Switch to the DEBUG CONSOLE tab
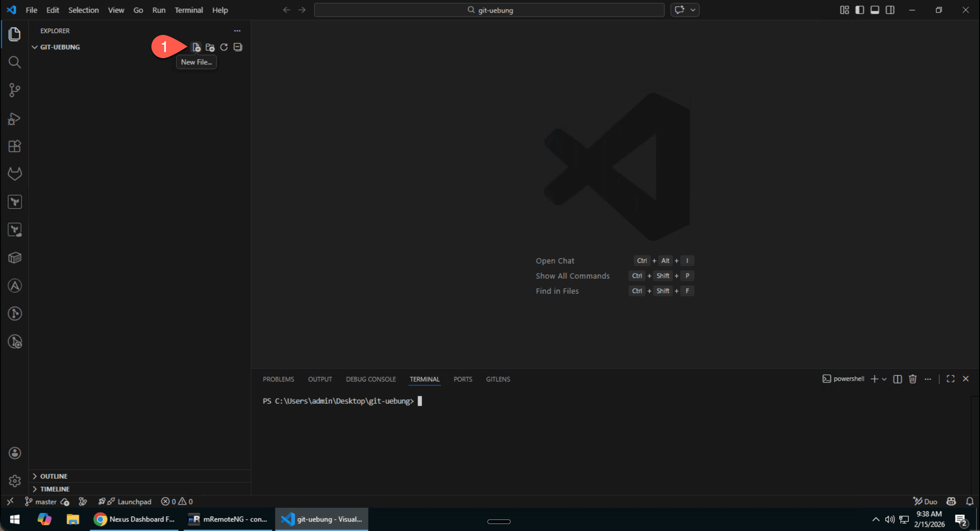This screenshot has height=531, width=980. tap(371, 379)
